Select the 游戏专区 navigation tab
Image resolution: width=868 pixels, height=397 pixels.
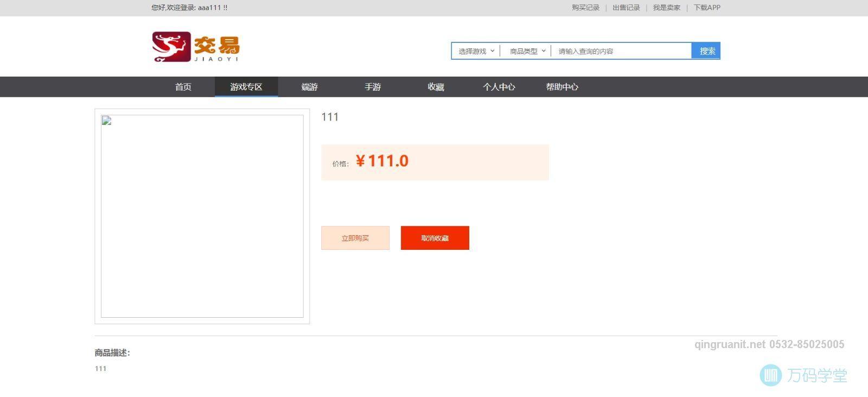[246, 87]
